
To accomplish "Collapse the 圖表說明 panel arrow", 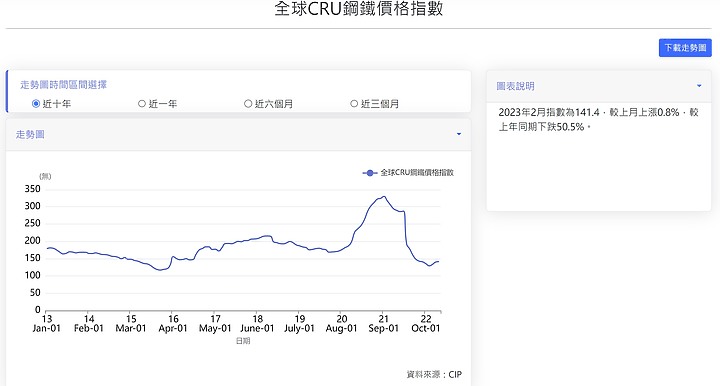I will pyautogui.click(x=699, y=85).
